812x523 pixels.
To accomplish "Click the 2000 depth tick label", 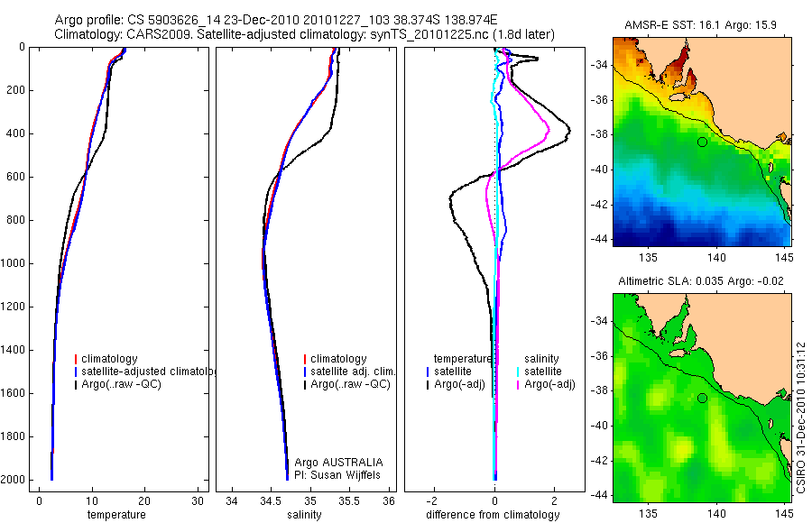I will point(15,480).
